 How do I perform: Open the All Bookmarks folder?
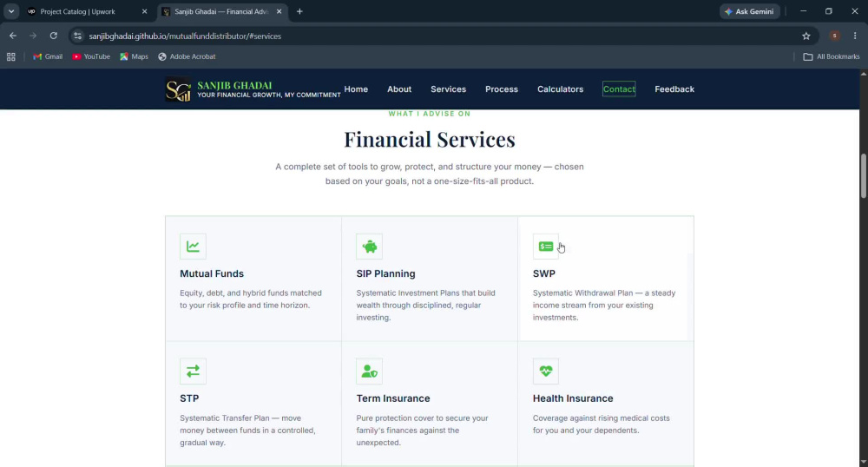click(831, 56)
